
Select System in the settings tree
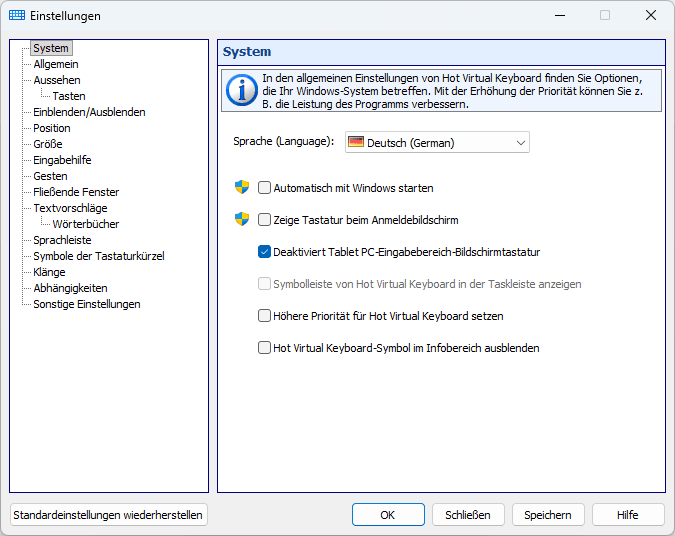(x=51, y=48)
